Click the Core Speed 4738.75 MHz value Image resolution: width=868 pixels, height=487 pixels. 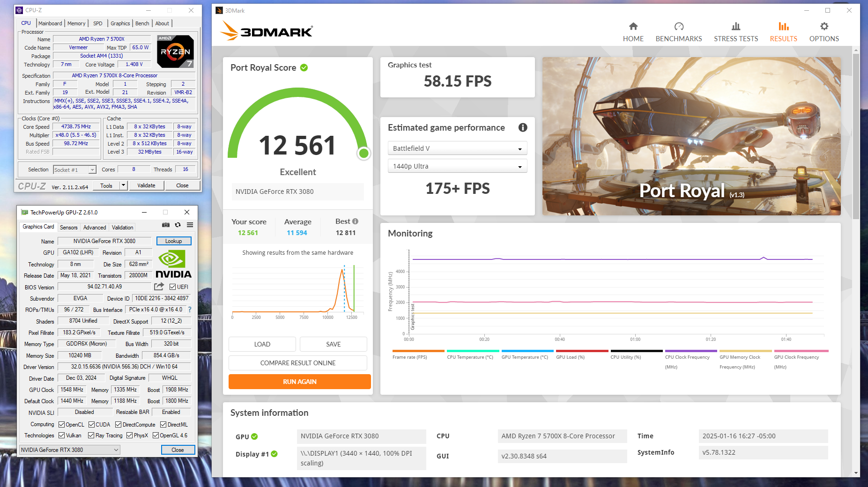[x=76, y=126]
